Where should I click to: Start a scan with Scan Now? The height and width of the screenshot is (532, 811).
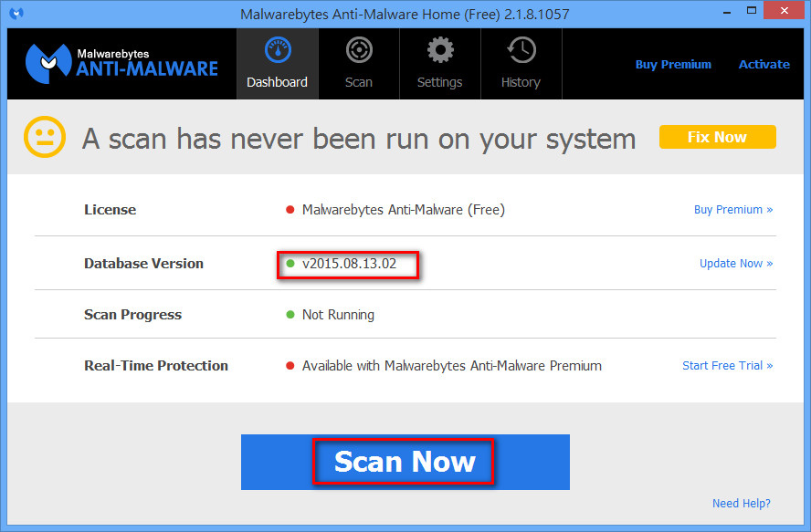(405, 462)
